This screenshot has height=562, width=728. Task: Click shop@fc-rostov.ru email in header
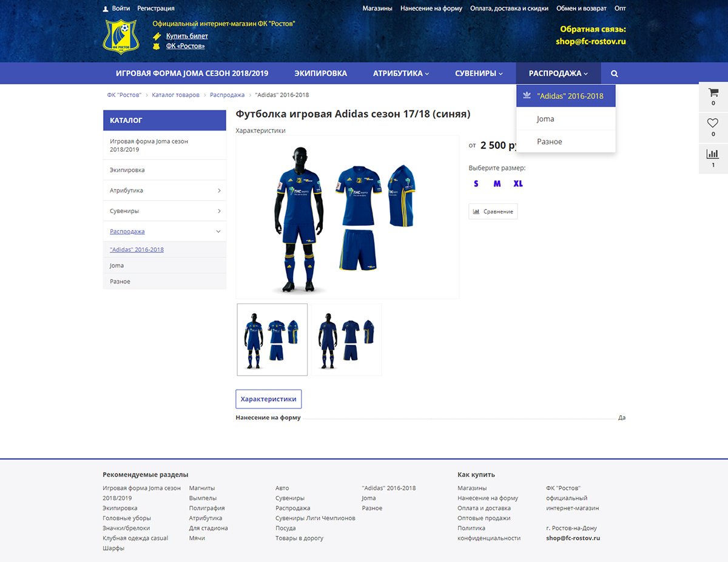click(x=591, y=42)
